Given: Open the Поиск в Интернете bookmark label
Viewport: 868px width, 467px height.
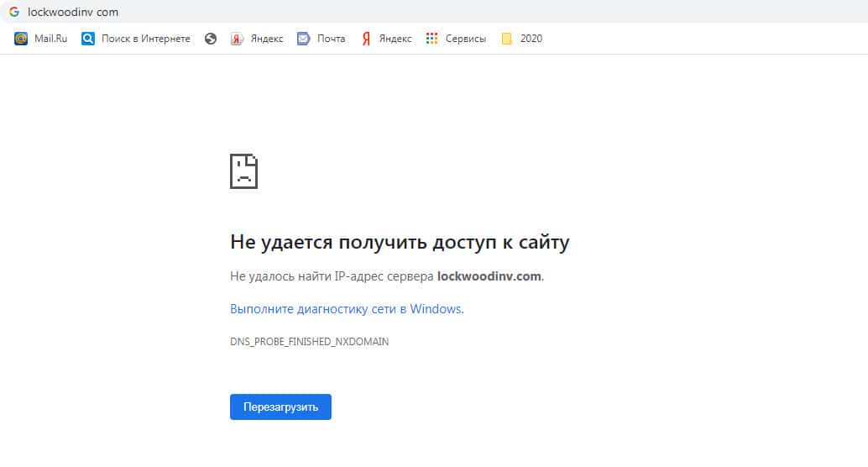Looking at the screenshot, I should pos(145,39).
